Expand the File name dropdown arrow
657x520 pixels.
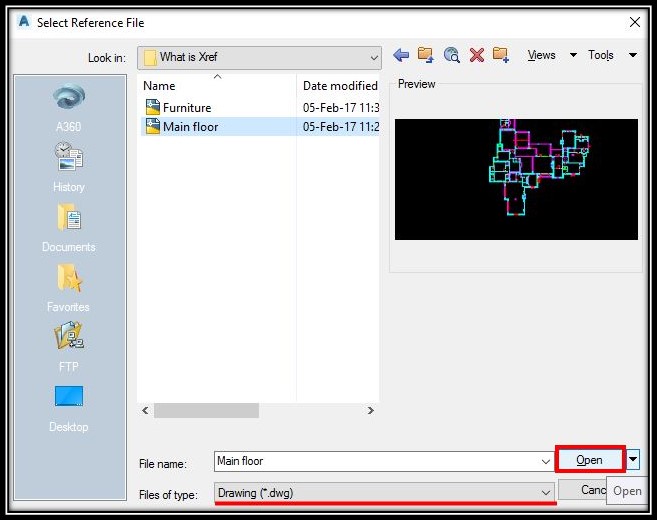tap(546, 461)
